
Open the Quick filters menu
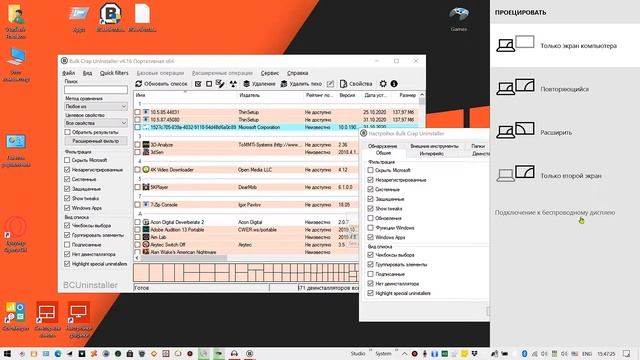point(114,73)
